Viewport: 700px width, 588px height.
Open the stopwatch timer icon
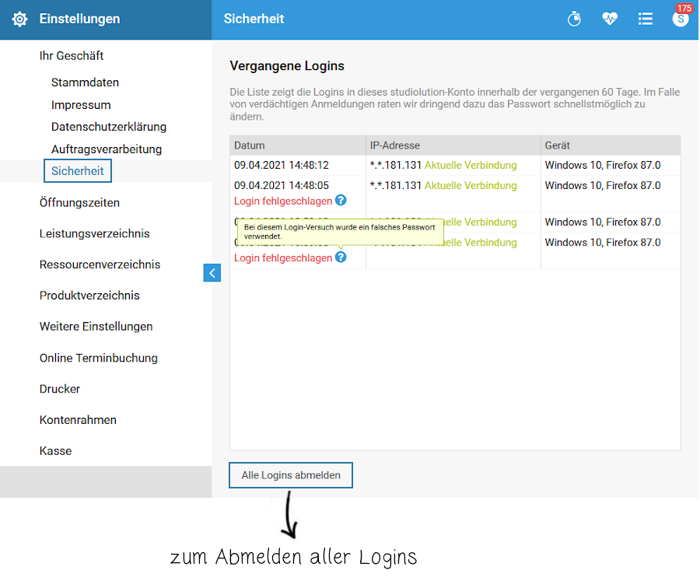point(574,19)
